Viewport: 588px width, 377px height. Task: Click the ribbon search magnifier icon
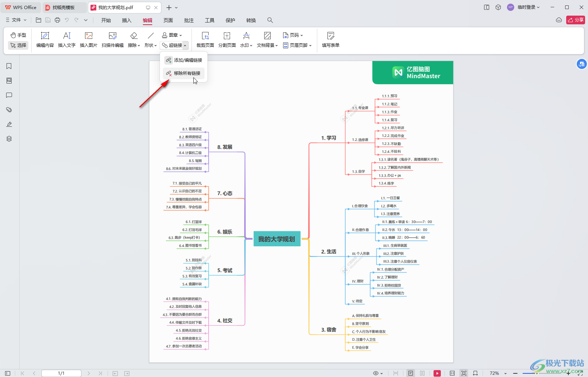tap(270, 20)
